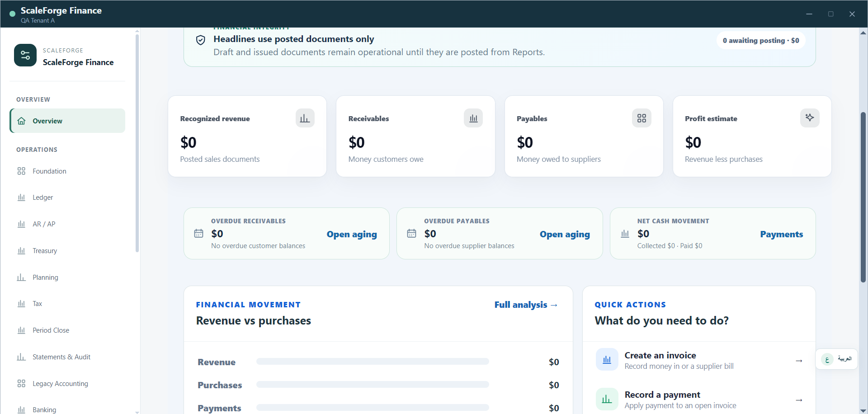The width and height of the screenshot is (868, 414).
Task: Open the Full analysis link
Action: pos(526,305)
